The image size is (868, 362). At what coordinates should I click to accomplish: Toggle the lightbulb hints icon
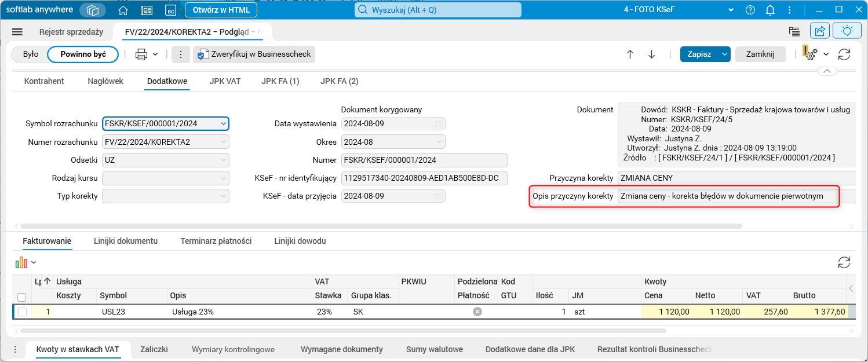848,31
